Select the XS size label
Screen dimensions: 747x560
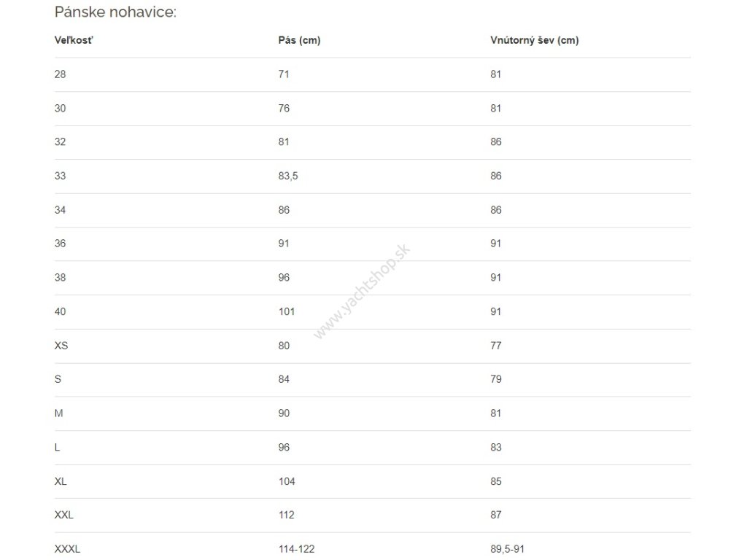[x=61, y=346]
